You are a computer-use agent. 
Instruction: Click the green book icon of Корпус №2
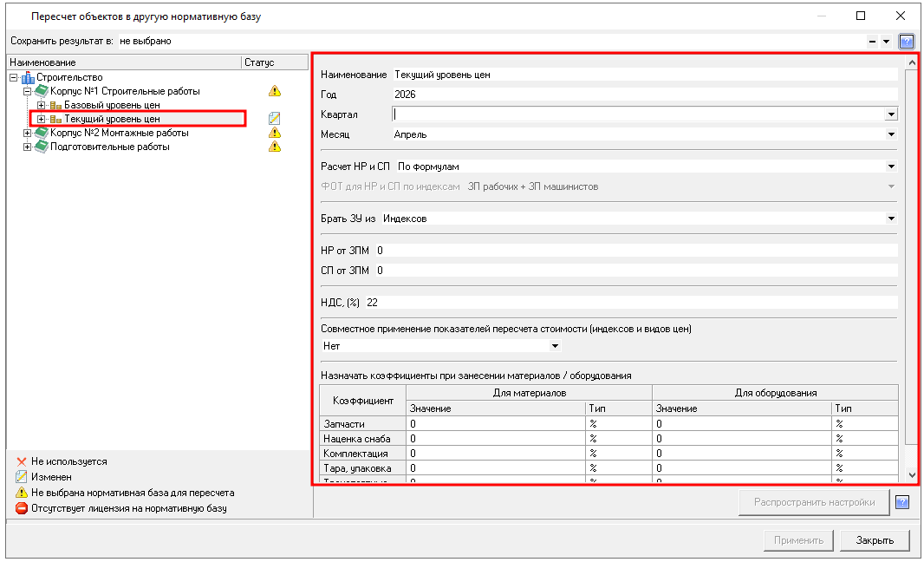click(42, 133)
